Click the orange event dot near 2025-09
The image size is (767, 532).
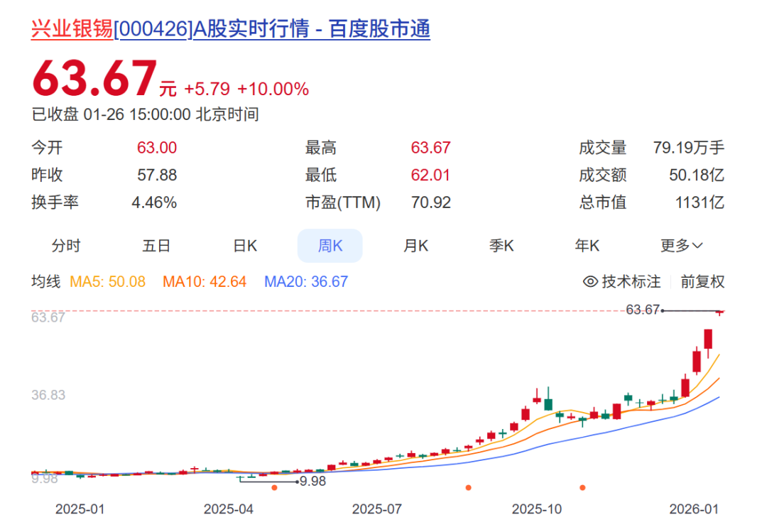pyautogui.click(x=469, y=487)
